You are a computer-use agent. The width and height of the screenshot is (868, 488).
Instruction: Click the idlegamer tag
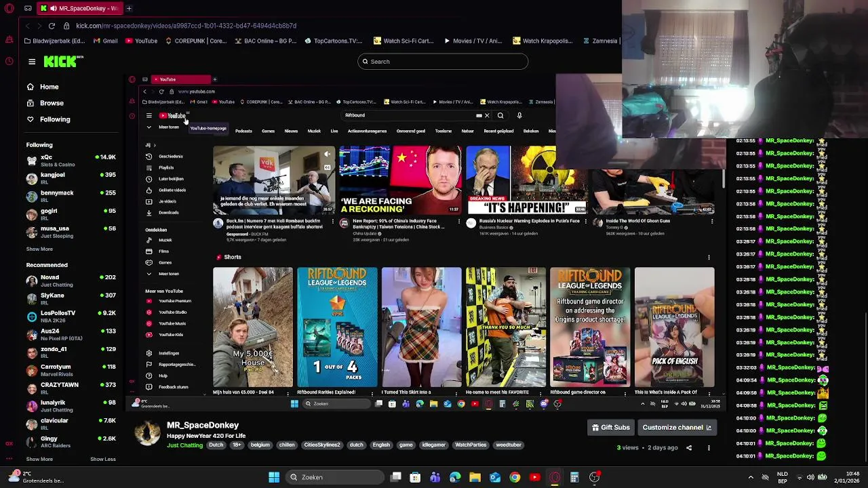[x=433, y=445]
